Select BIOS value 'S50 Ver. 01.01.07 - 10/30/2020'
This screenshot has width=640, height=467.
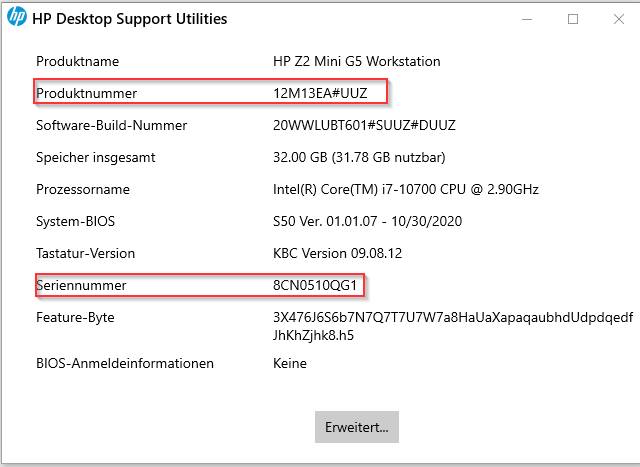pyautogui.click(x=367, y=221)
